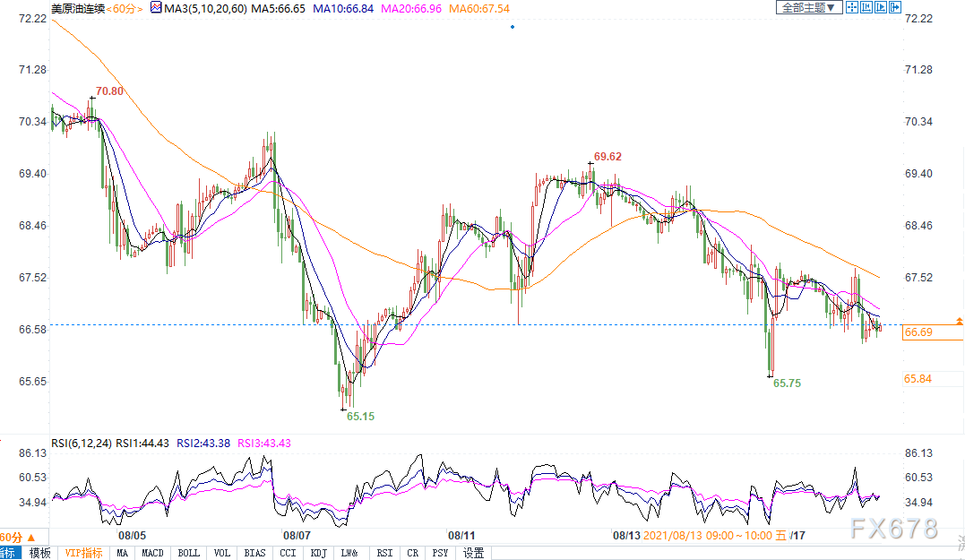Select the KDJ indicator tab

click(319, 553)
